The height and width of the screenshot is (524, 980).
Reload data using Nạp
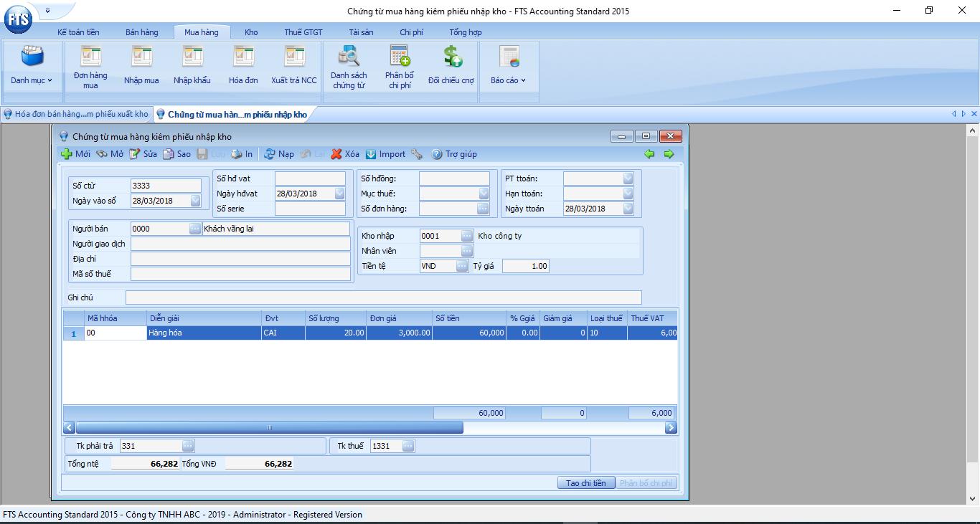(x=279, y=154)
